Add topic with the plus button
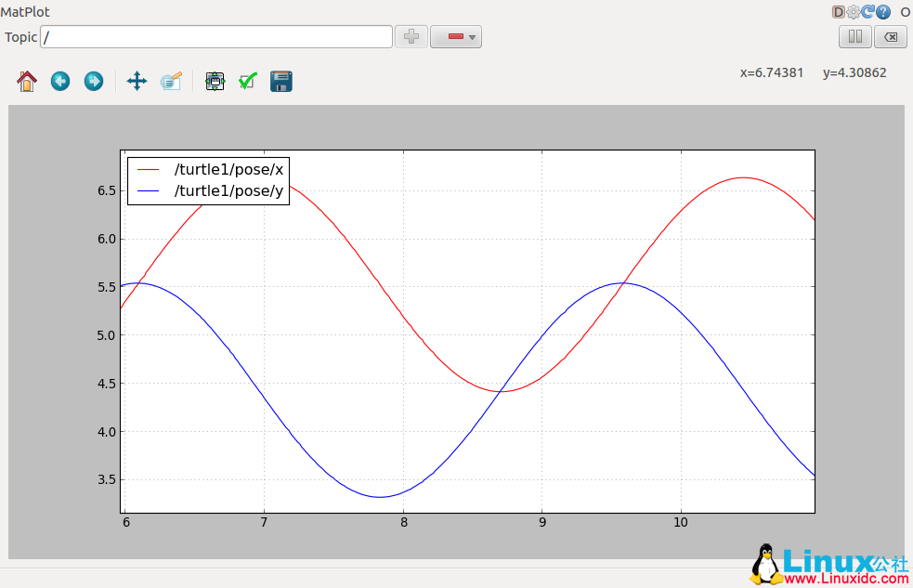 [x=411, y=36]
